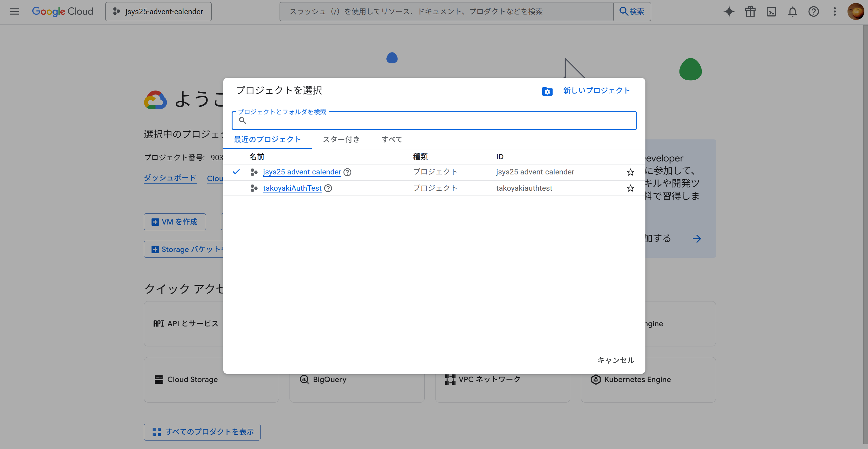Image resolution: width=868 pixels, height=449 pixels.
Task: Open the free trial gift icon
Action: click(x=750, y=11)
